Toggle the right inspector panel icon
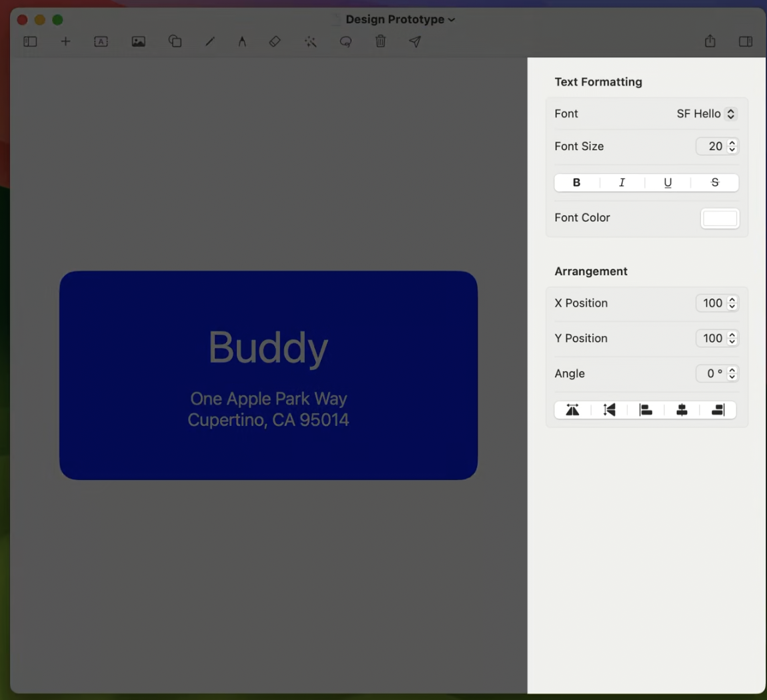The height and width of the screenshot is (700, 767). pos(746,41)
